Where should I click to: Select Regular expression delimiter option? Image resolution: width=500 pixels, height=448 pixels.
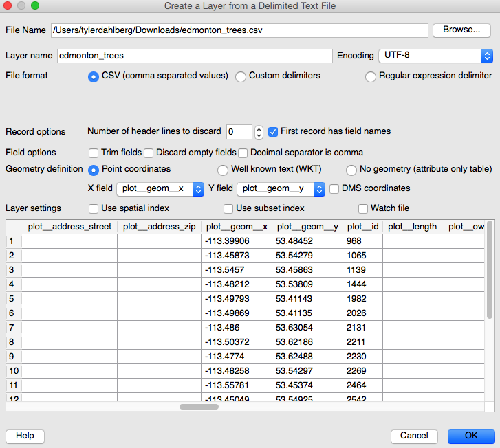coord(371,77)
